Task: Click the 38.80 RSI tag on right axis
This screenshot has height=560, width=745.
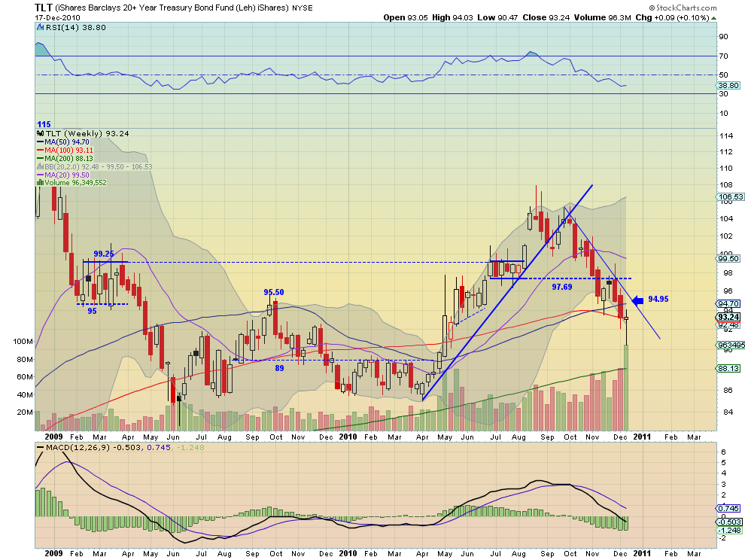Action: [x=728, y=86]
